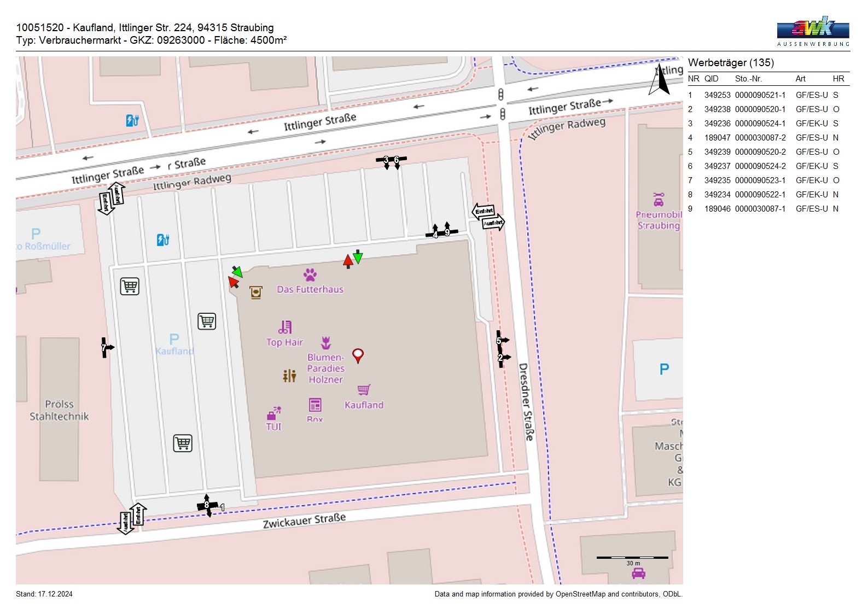Click the Top Hair hairdresser icon

pos(285,327)
